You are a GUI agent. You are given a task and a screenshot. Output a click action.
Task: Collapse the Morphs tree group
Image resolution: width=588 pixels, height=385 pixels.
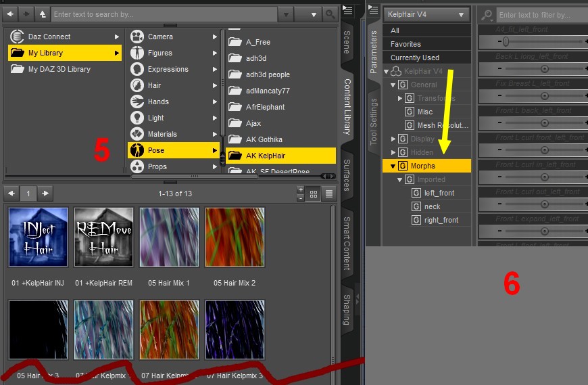tap(393, 166)
